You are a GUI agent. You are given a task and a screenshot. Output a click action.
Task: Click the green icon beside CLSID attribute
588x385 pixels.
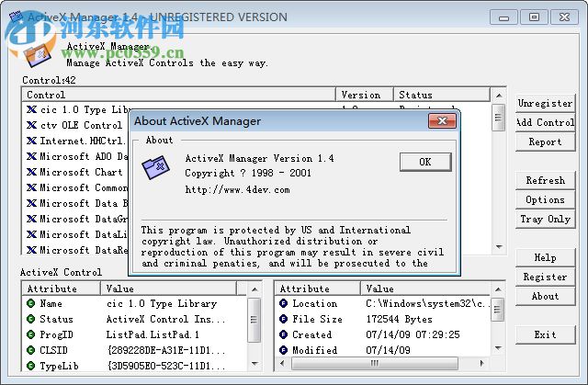[x=31, y=350]
